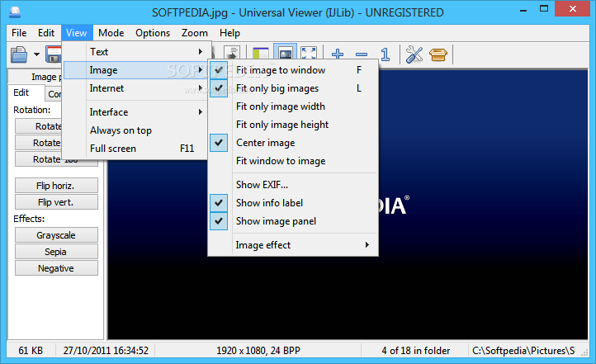Expand the Image effect submenu
Viewport: 596px width, 364px height.
[x=293, y=245]
